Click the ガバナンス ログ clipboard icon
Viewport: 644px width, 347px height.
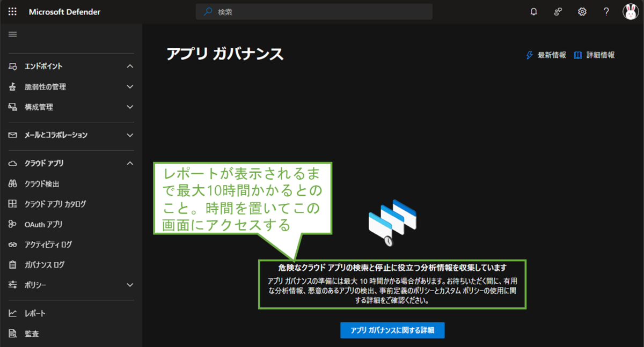pyautogui.click(x=13, y=265)
